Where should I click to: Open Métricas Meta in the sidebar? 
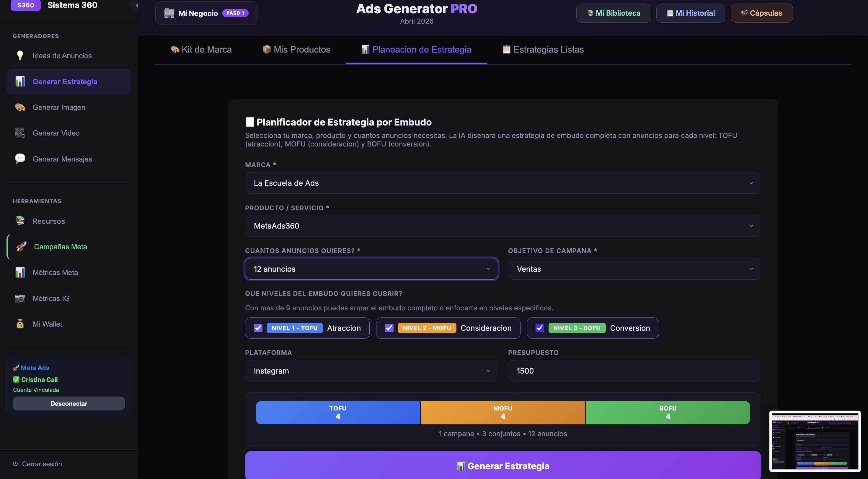pos(69,272)
